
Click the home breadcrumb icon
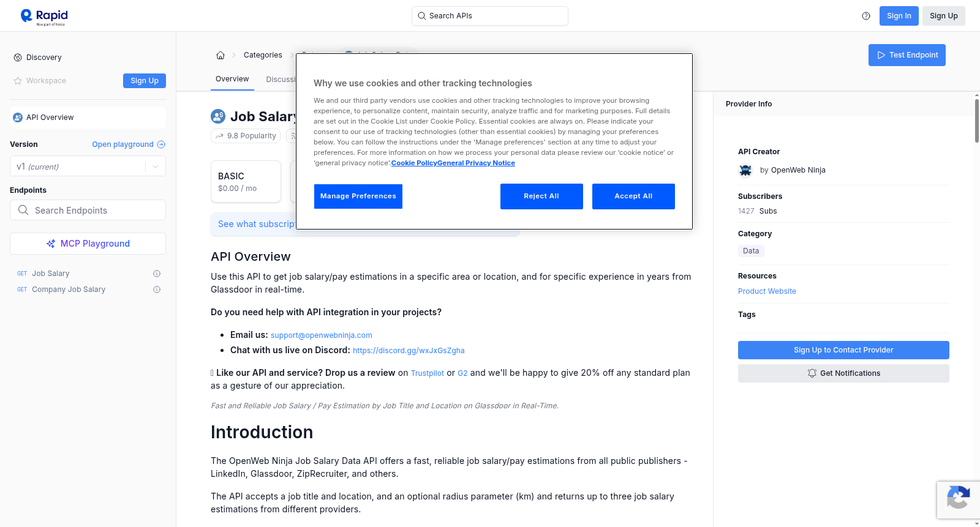point(221,55)
